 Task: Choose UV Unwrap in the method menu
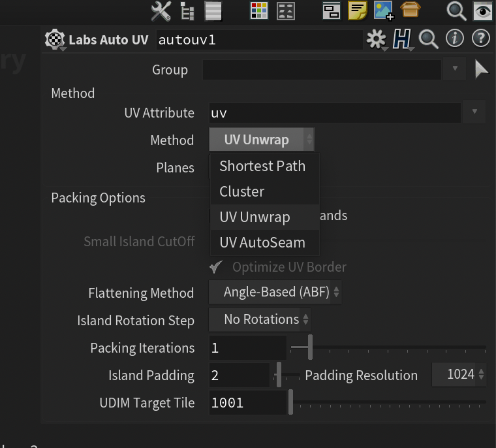click(x=265, y=217)
